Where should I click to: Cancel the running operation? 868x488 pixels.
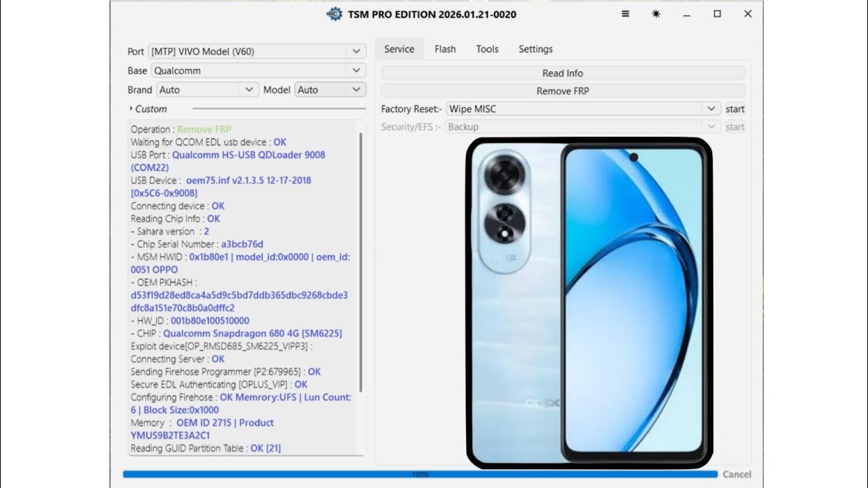[736, 474]
